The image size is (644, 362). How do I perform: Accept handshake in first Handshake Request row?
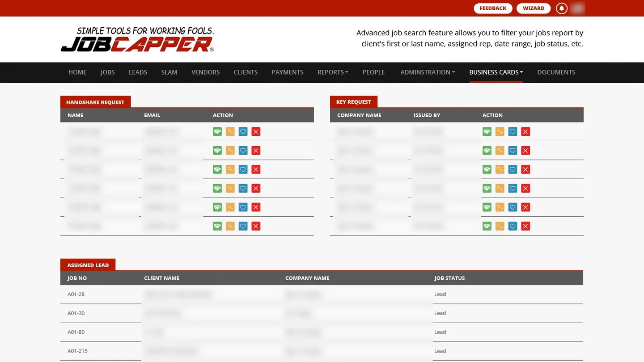(x=217, y=131)
